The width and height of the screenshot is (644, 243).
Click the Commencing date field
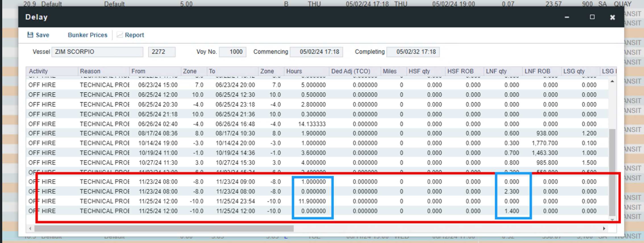[316, 52]
